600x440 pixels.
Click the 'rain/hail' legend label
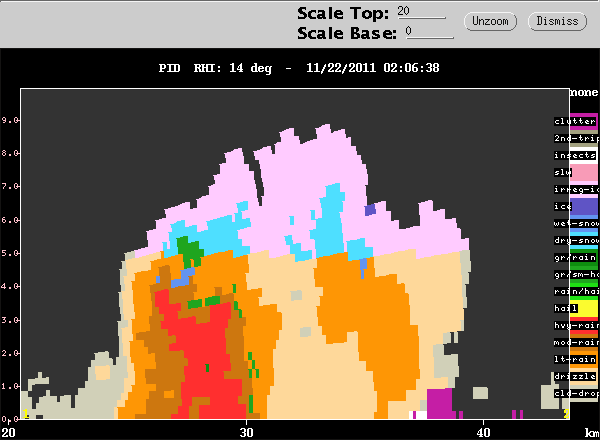(576, 291)
